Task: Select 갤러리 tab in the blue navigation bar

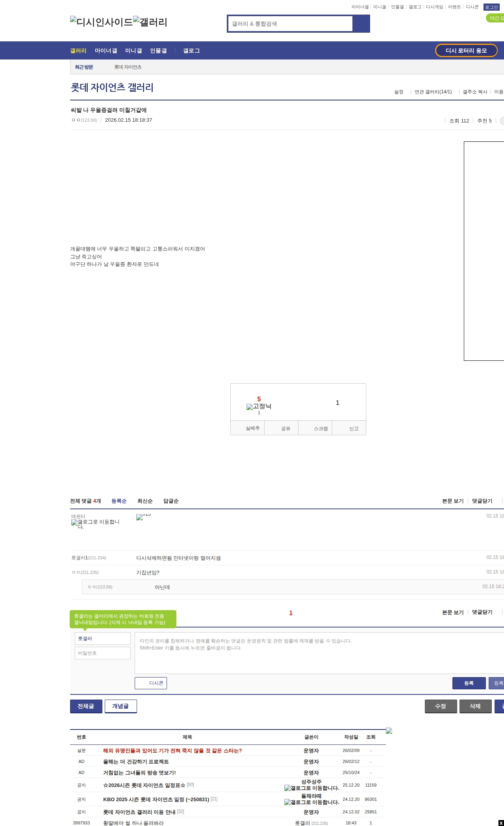Action: click(x=78, y=50)
